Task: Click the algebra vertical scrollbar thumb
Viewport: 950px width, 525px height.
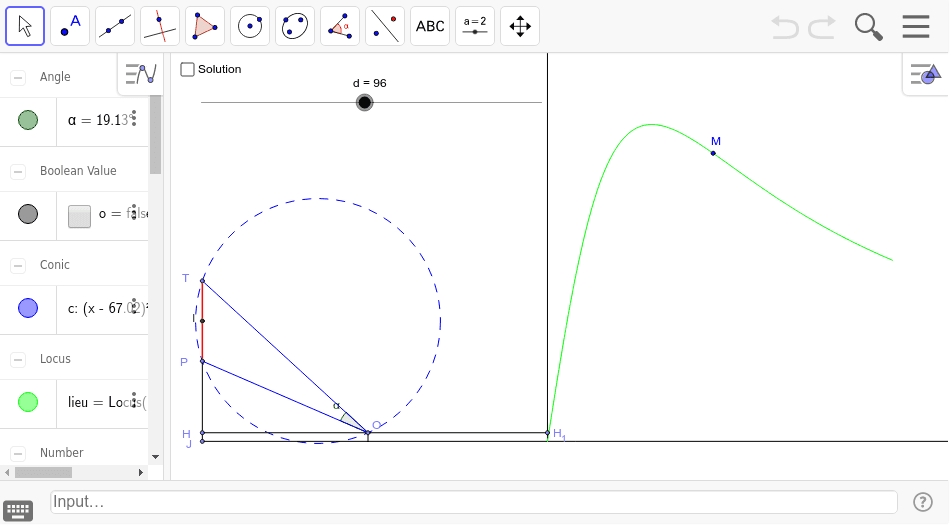Action: (155, 134)
